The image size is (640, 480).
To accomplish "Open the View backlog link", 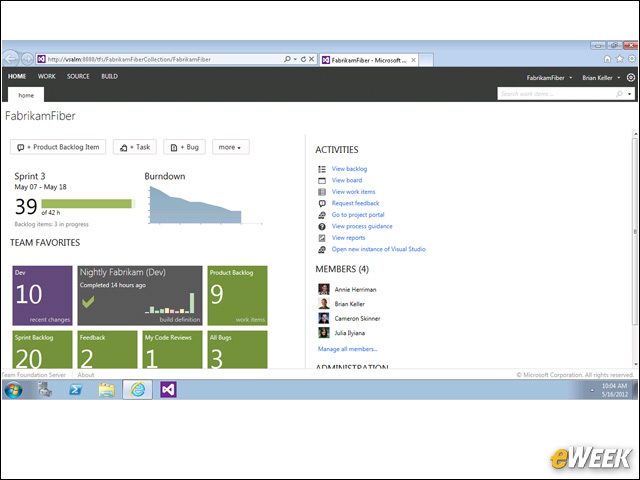I will [x=349, y=169].
